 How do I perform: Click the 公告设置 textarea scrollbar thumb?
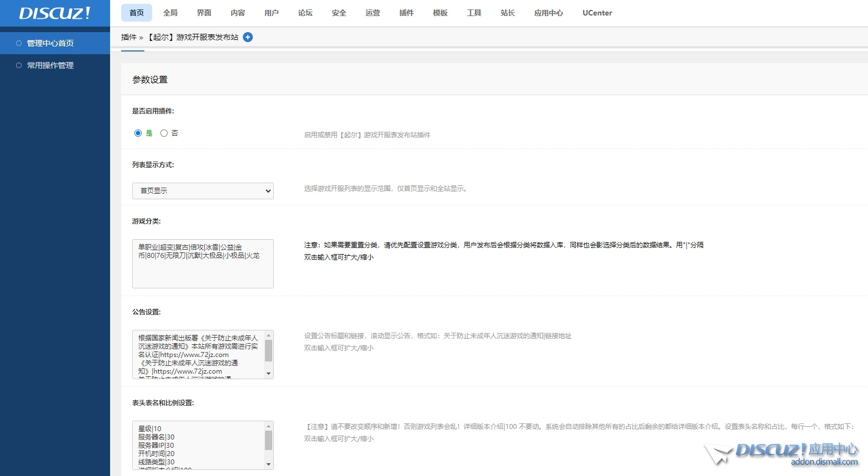pos(269,350)
